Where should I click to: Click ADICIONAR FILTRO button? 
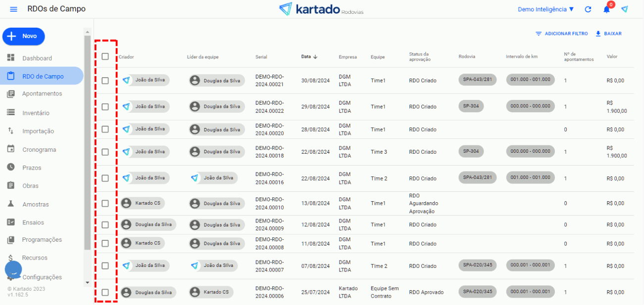click(x=561, y=34)
